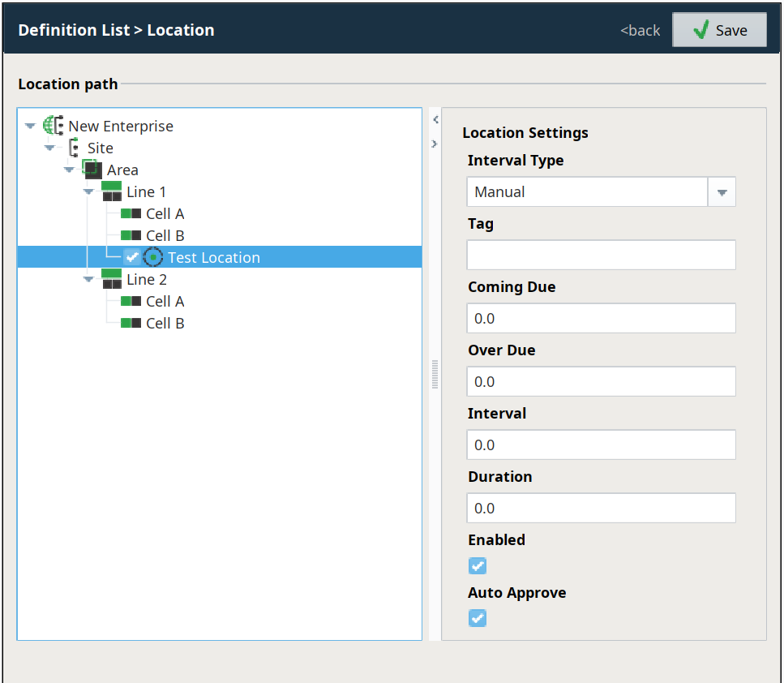The height and width of the screenshot is (683, 784).
Task: Click the Cell B icon under Line 2
Action: coord(131,323)
